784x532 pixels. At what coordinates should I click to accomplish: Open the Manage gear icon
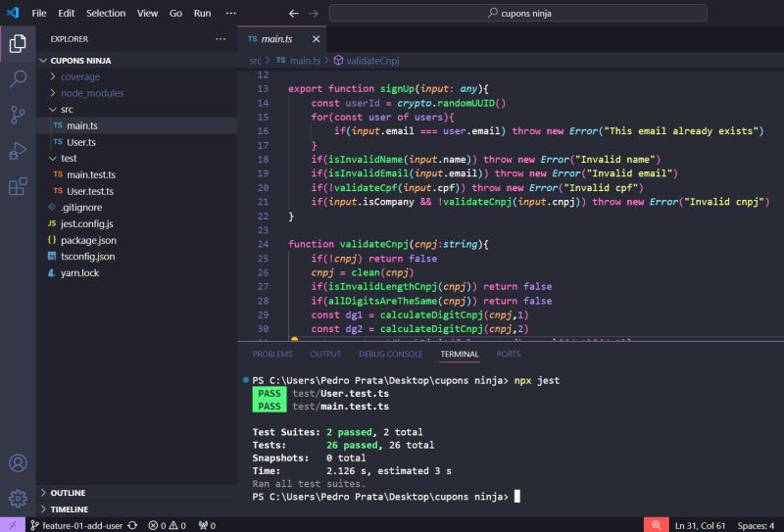pyautogui.click(x=18, y=498)
